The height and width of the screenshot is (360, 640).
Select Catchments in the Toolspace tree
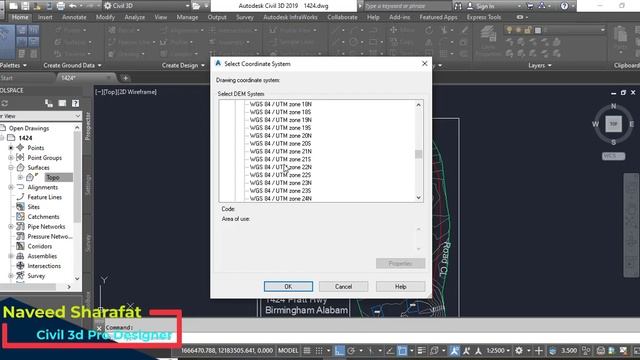pos(43,217)
